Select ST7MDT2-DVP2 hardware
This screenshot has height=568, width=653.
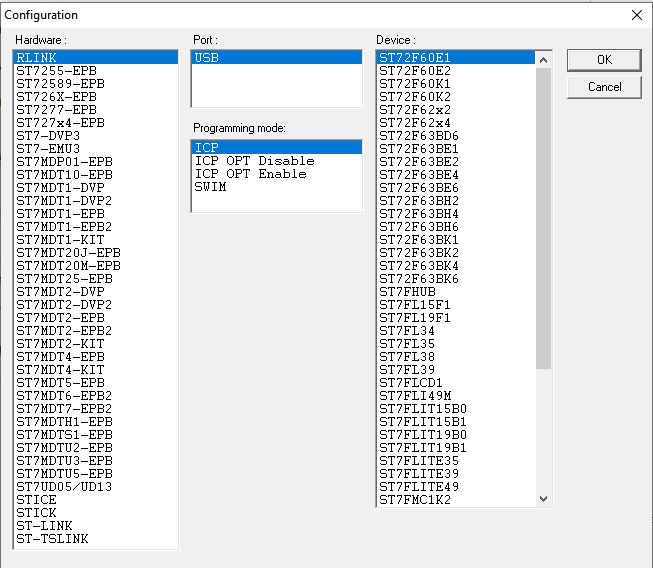[96, 304]
